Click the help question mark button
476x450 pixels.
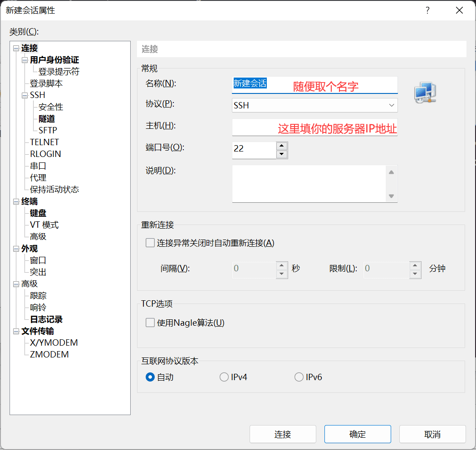click(x=427, y=10)
